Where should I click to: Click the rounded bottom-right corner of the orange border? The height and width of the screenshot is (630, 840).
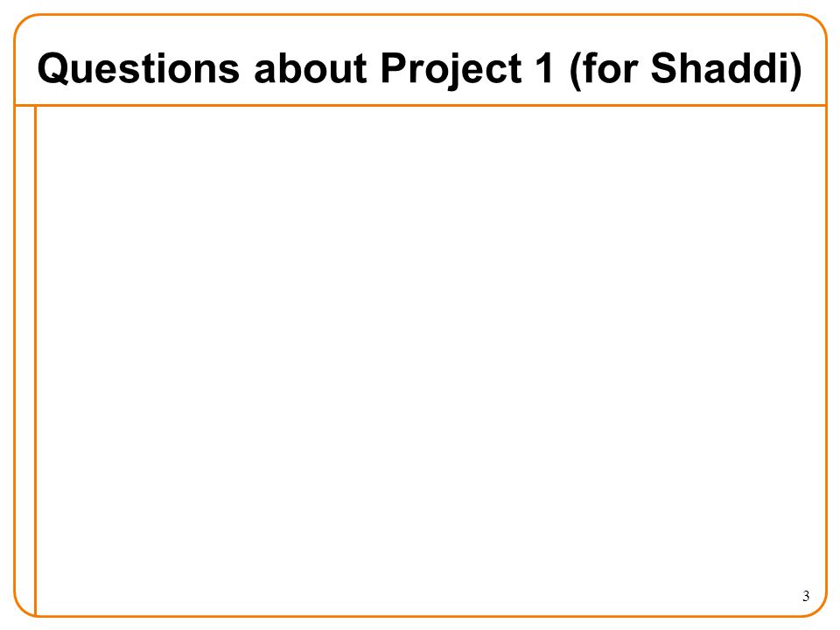coord(816,607)
